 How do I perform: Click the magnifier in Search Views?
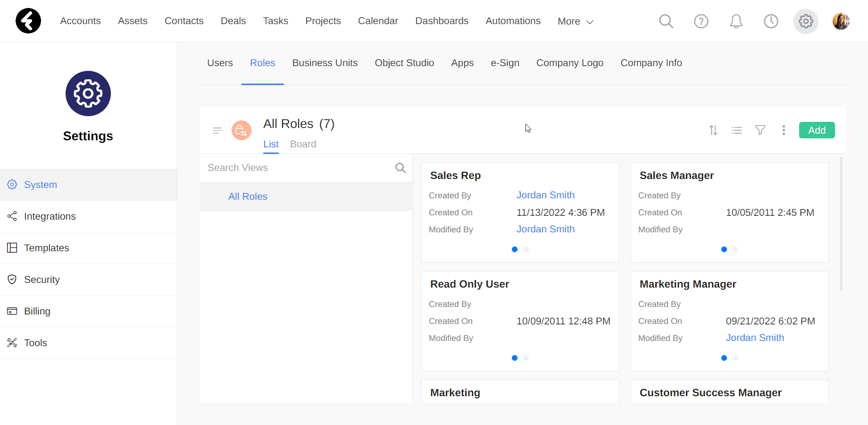coord(401,168)
